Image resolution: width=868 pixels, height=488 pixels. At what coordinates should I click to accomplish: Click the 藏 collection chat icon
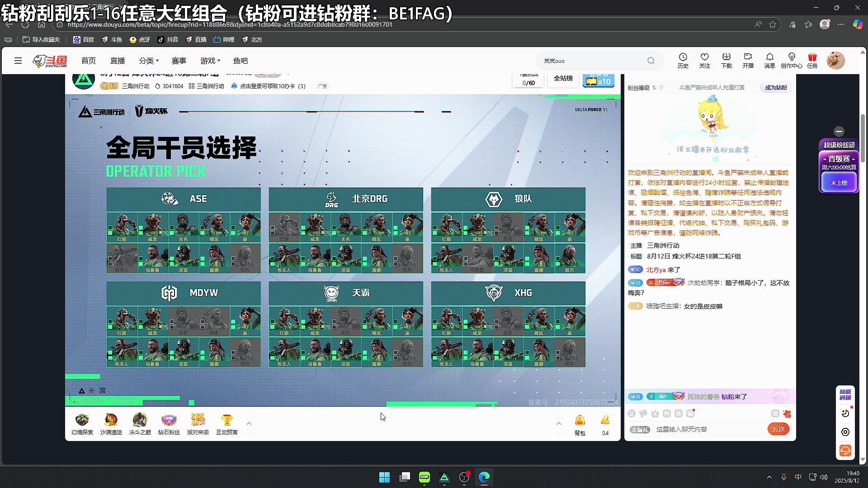pyautogui.click(x=690, y=413)
